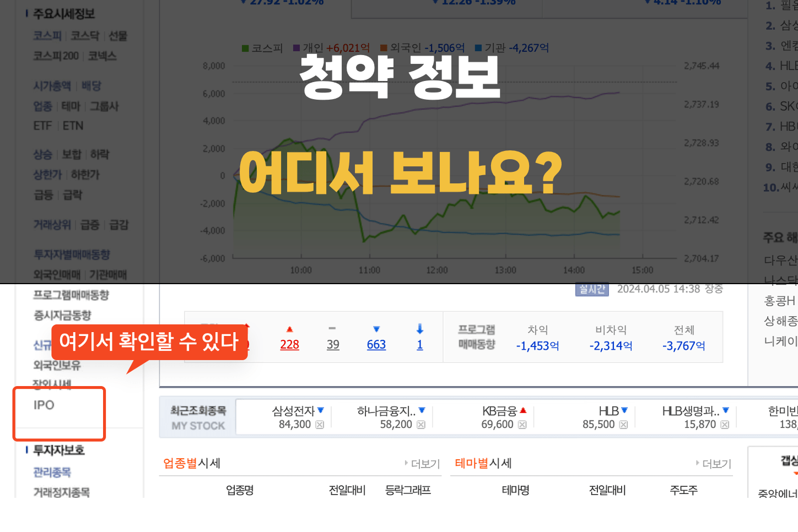This screenshot has height=532, width=798.
Task: Open 코스피 in 주요시세정보
Action: pyautogui.click(x=47, y=36)
